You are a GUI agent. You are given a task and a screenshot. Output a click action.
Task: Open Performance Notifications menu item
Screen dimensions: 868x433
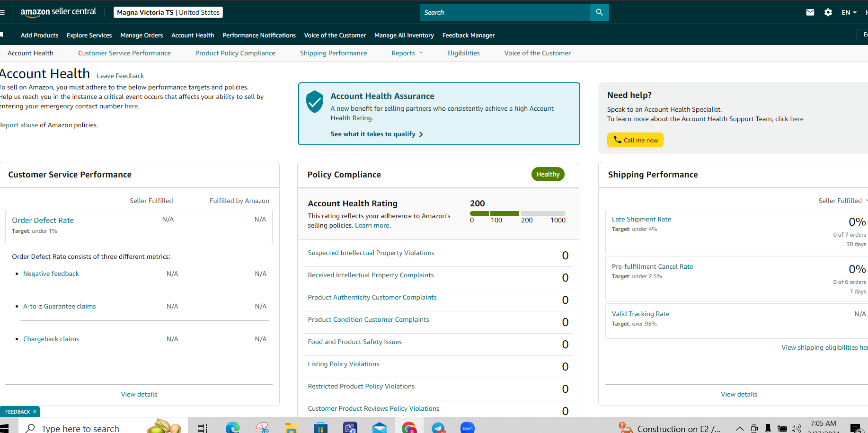pyautogui.click(x=259, y=35)
